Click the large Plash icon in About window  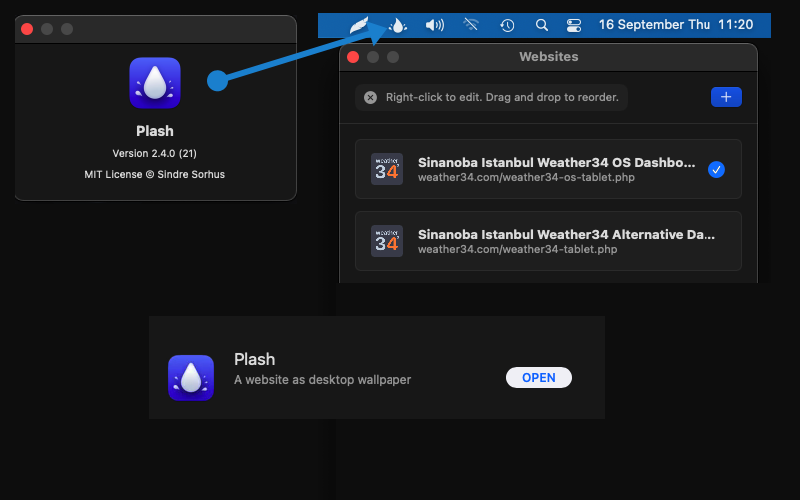click(x=155, y=83)
